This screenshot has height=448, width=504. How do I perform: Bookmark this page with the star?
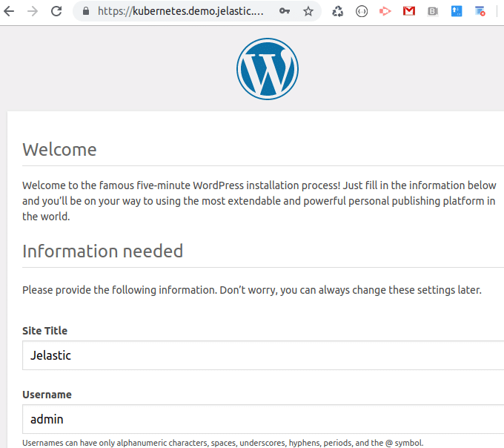point(308,11)
